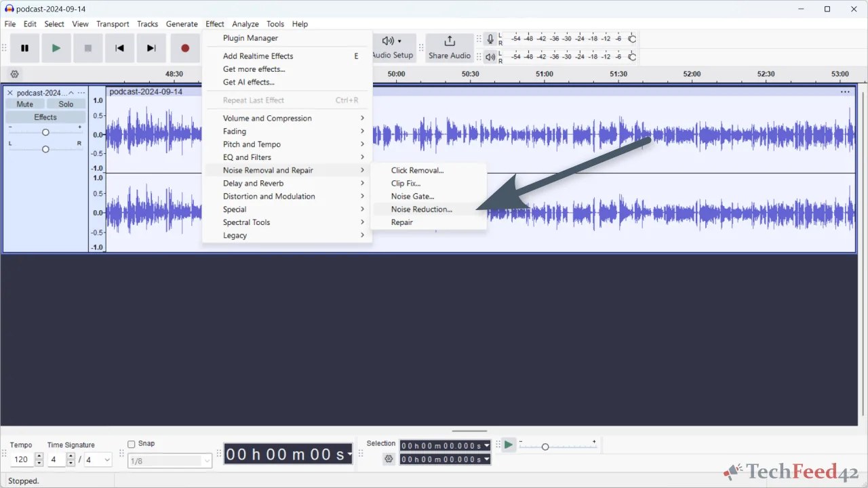Adjust the track gain slider

[x=45, y=132]
